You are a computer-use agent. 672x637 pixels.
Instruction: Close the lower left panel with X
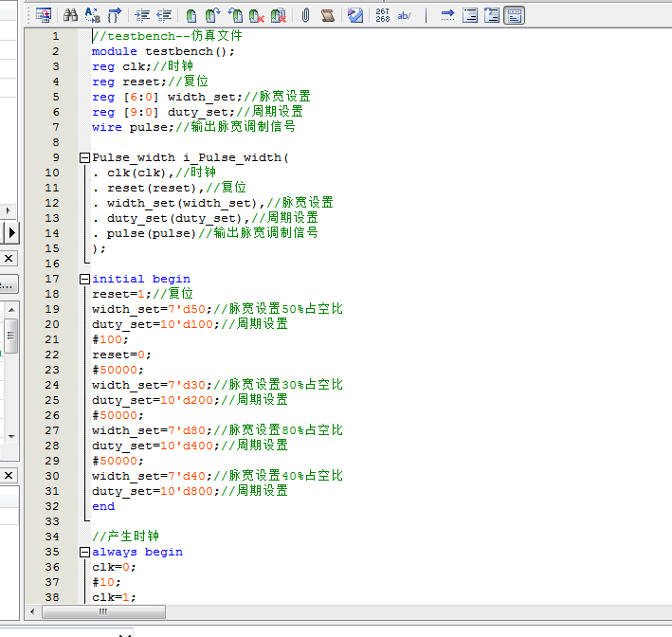point(9,476)
